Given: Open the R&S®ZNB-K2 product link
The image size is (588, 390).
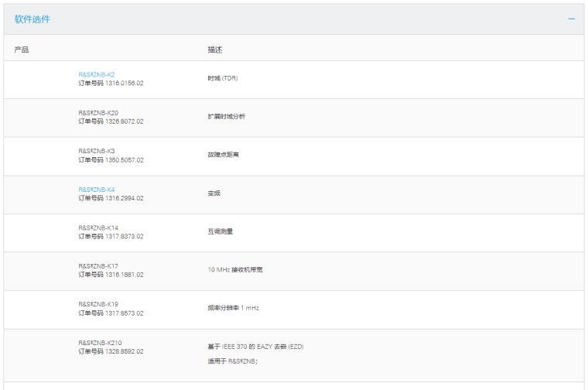Looking at the screenshot, I should pyautogui.click(x=97, y=74).
